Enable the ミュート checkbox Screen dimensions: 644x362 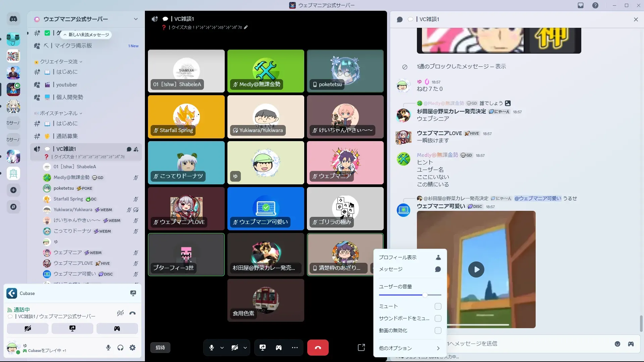click(438, 306)
